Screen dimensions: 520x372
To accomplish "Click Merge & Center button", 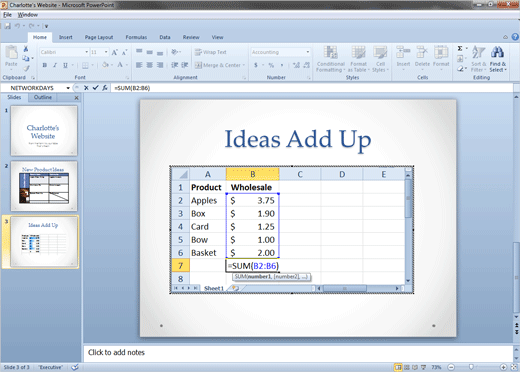I will point(220,65).
